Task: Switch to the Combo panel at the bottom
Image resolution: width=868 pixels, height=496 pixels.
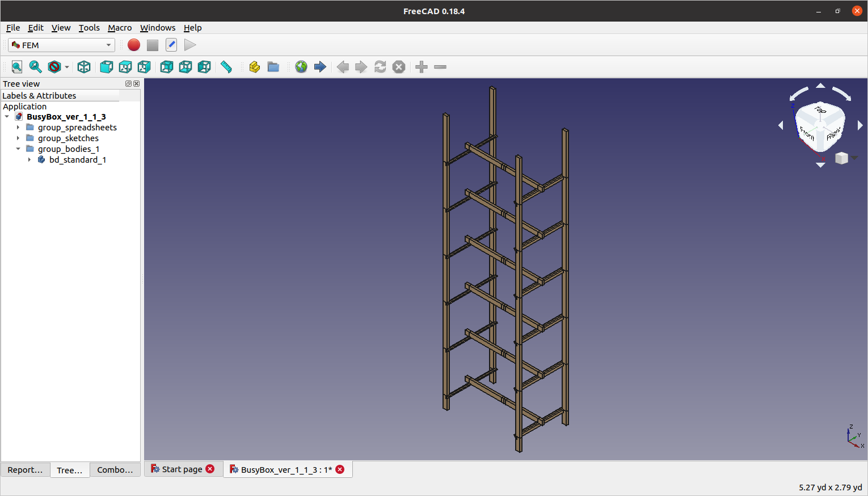Action: [x=115, y=469]
